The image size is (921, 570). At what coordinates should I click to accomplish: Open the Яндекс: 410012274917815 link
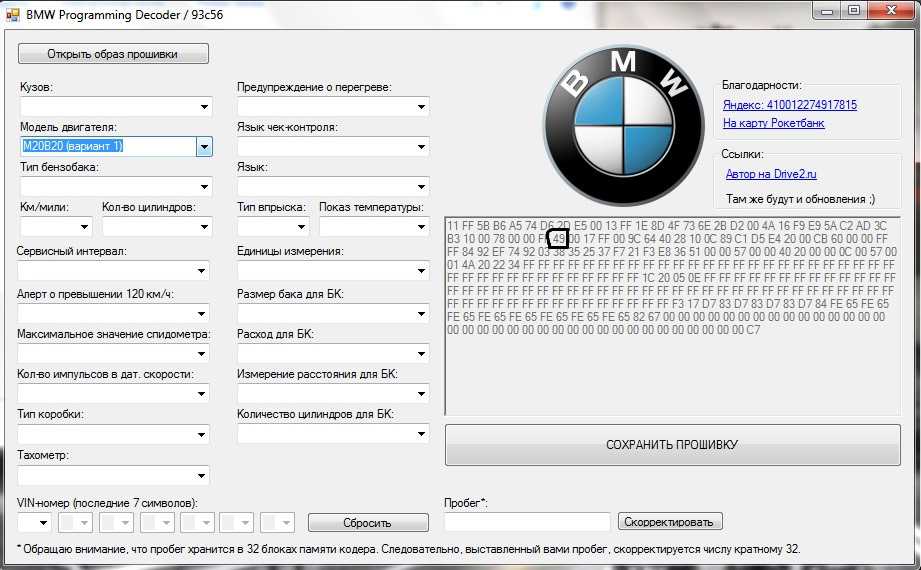pos(789,105)
